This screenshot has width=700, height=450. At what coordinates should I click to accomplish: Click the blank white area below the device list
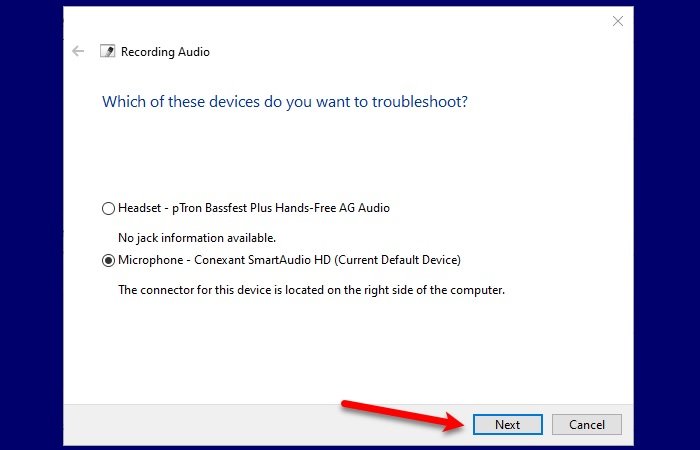350,350
